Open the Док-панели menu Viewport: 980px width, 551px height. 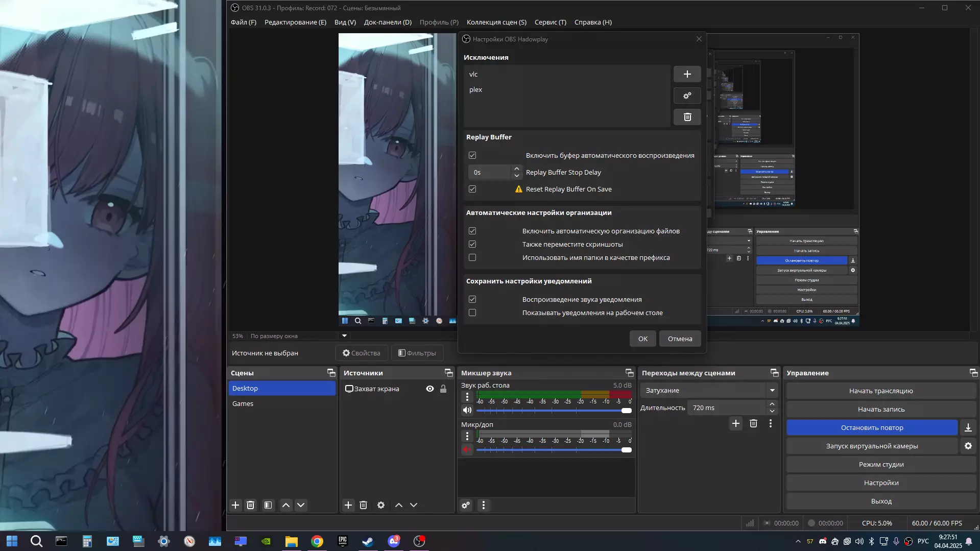[x=388, y=22]
